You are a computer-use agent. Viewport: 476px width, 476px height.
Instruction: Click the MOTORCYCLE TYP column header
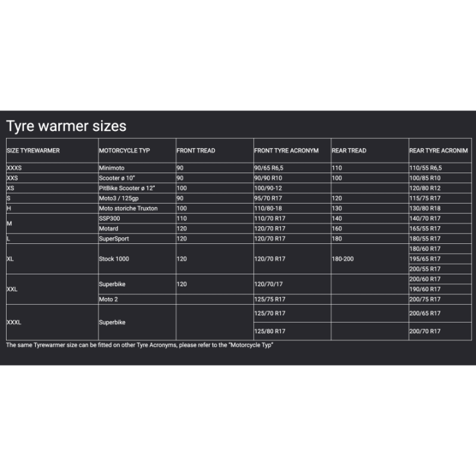point(124,151)
